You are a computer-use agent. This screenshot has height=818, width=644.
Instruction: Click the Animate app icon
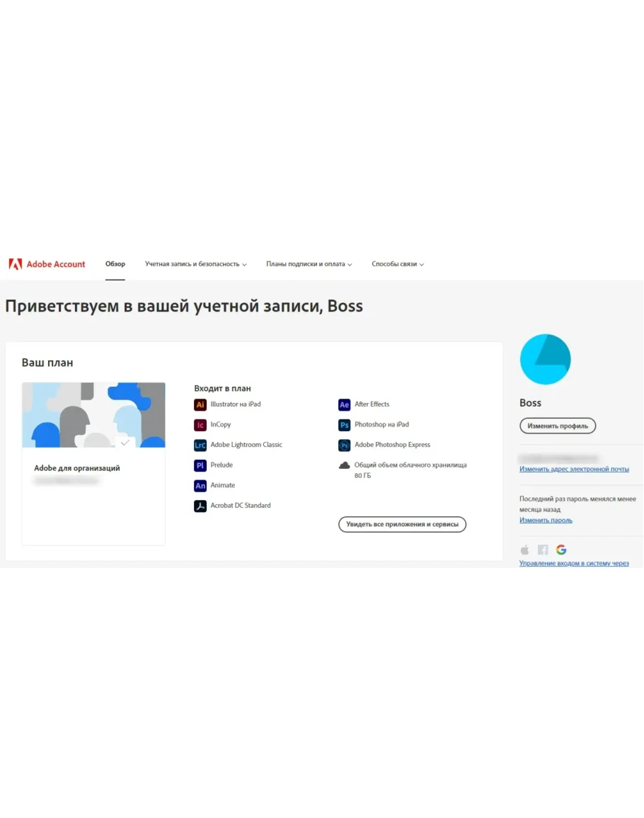200,486
